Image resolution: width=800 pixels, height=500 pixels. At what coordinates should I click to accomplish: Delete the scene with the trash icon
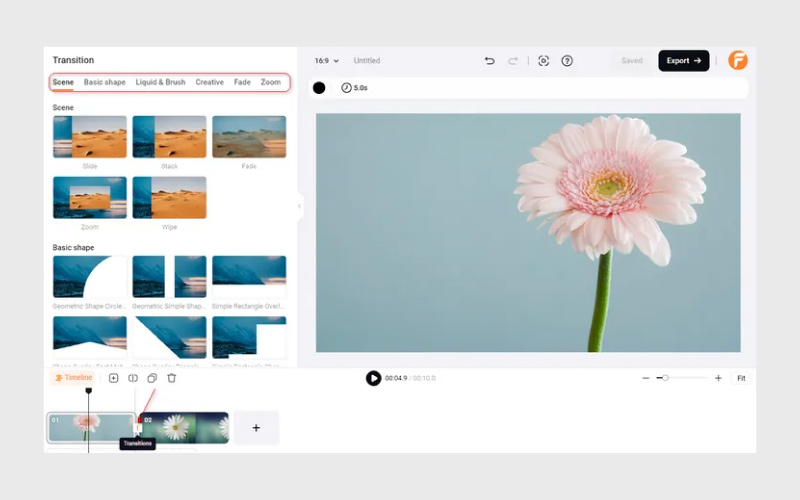(171, 378)
